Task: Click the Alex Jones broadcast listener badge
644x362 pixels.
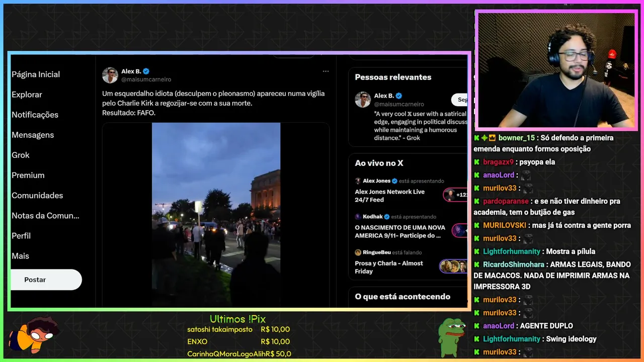Action: 455,195
